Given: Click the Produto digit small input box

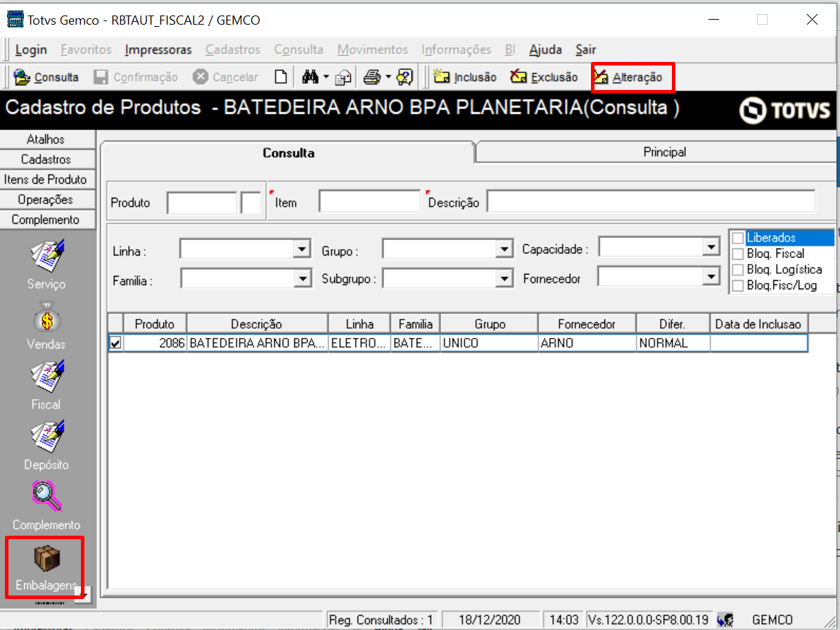Looking at the screenshot, I should [x=250, y=203].
